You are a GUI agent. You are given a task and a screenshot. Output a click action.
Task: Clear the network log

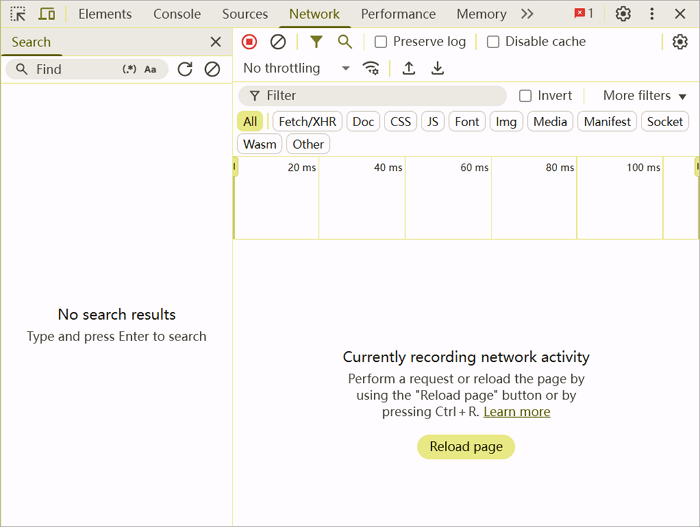point(278,42)
